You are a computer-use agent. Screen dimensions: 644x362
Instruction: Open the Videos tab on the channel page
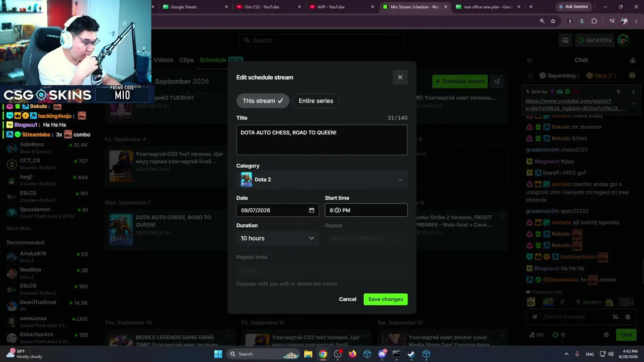point(164,60)
